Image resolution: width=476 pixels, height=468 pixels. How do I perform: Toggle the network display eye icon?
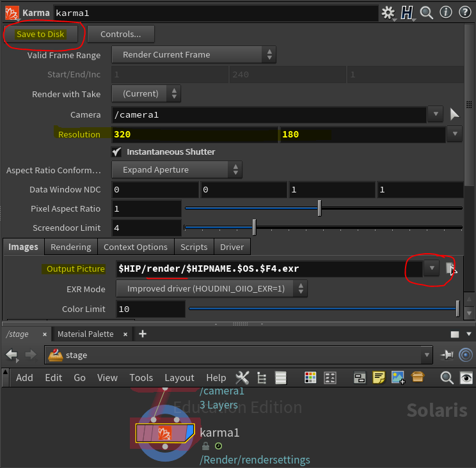(467, 378)
